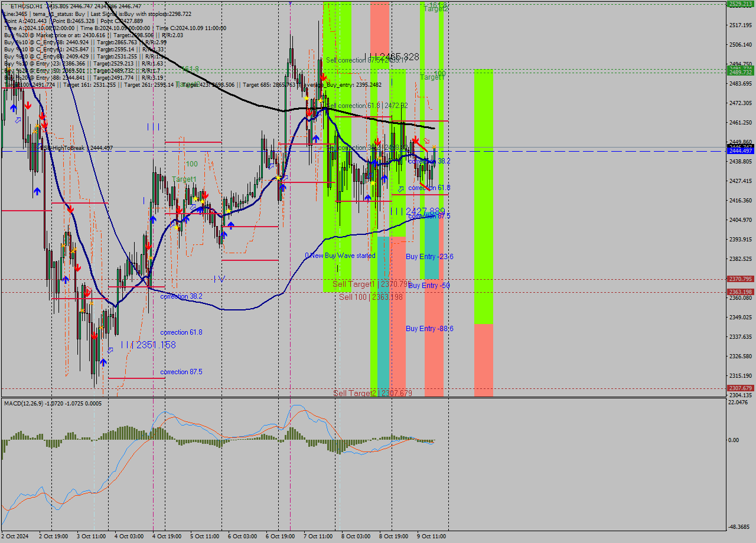
Task: Click the 'I V' wave marker label
Action: (x=220, y=279)
